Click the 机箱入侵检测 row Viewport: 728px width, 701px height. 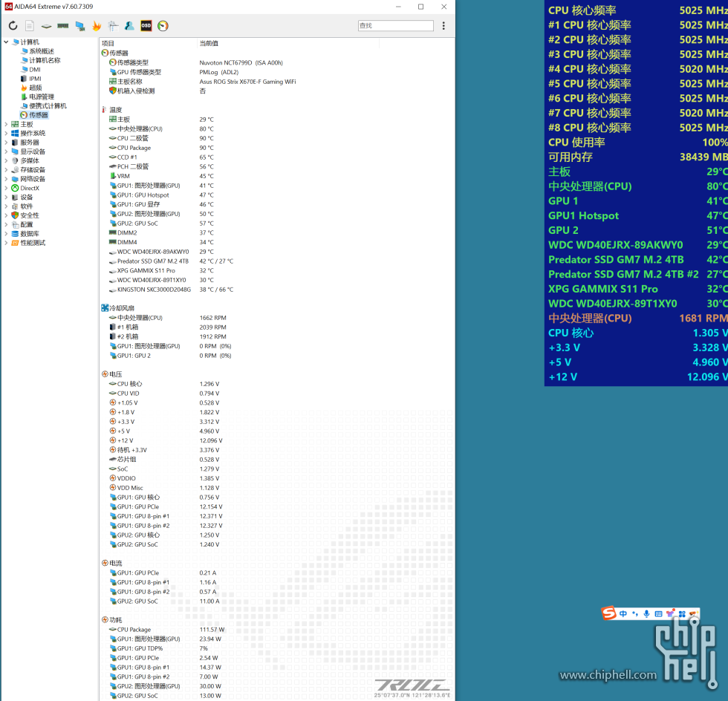(x=276, y=91)
